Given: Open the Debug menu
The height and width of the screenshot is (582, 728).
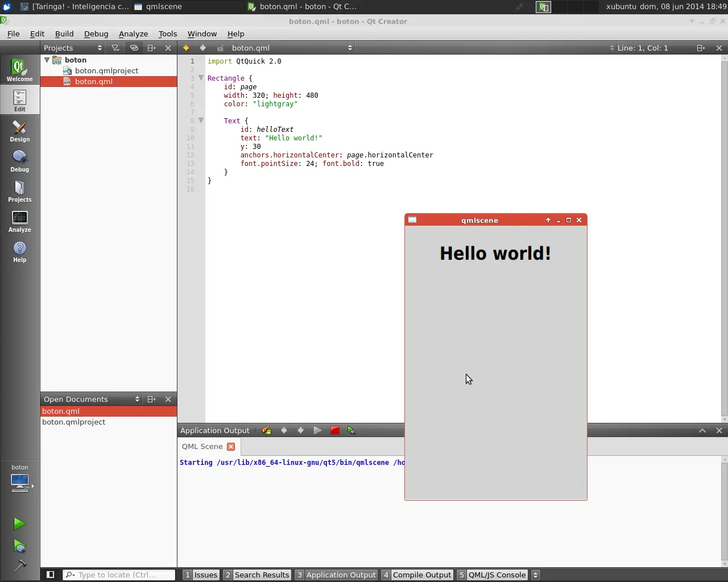Looking at the screenshot, I should point(96,34).
